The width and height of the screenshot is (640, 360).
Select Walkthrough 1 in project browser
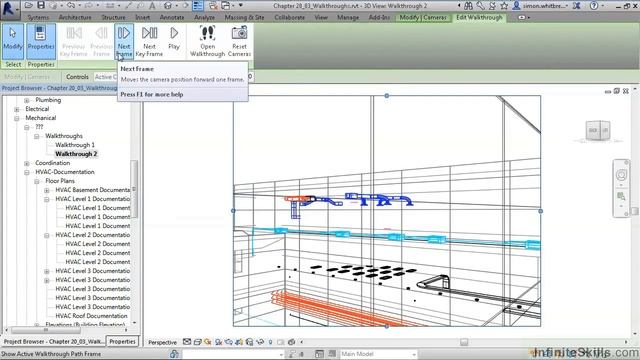(75, 145)
